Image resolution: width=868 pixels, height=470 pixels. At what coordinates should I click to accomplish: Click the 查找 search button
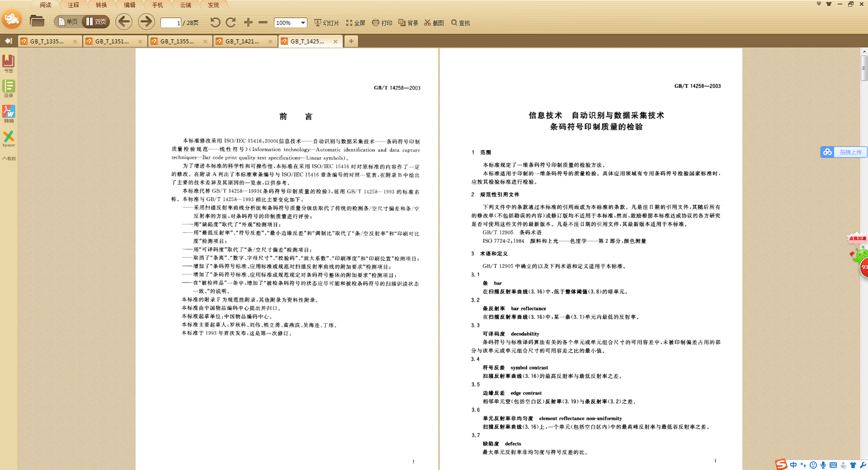pyautogui.click(x=460, y=23)
